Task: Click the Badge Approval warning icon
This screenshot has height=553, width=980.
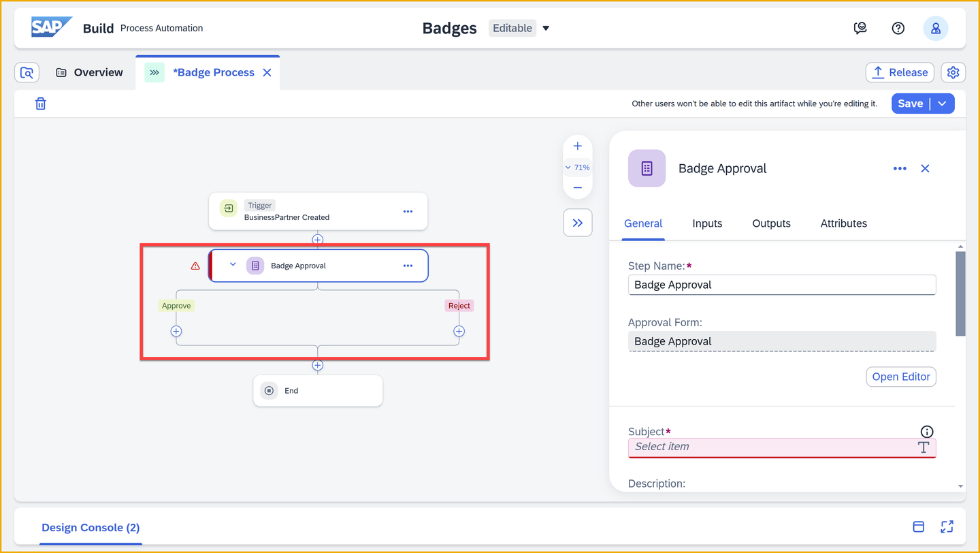Action: coord(195,266)
